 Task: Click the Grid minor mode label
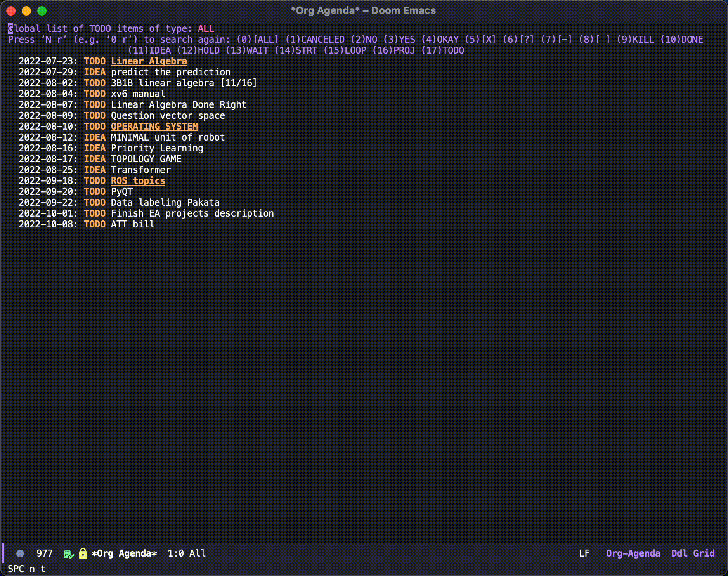point(704,553)
